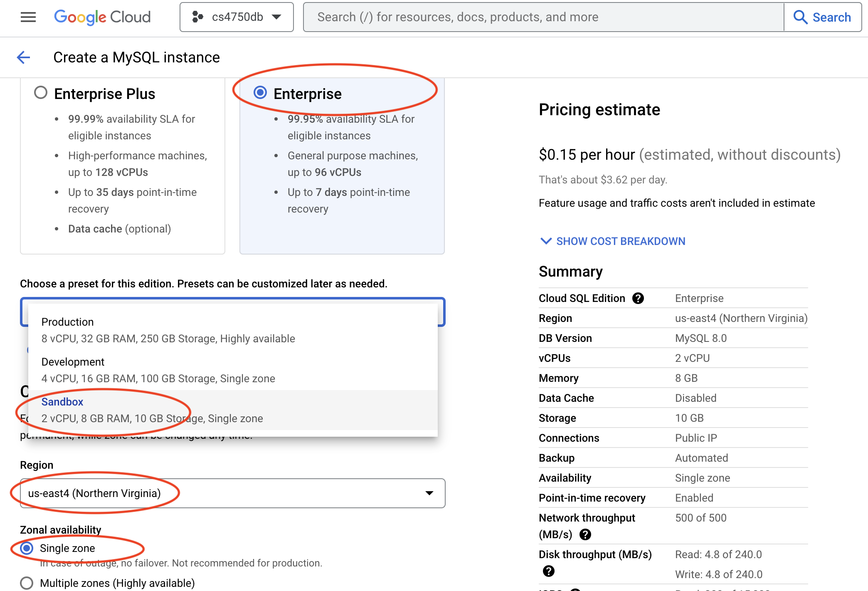Expand SHOW COST BREAKDOWN
The width and height of the screenshot is (868, 591).
pos(612,241)
